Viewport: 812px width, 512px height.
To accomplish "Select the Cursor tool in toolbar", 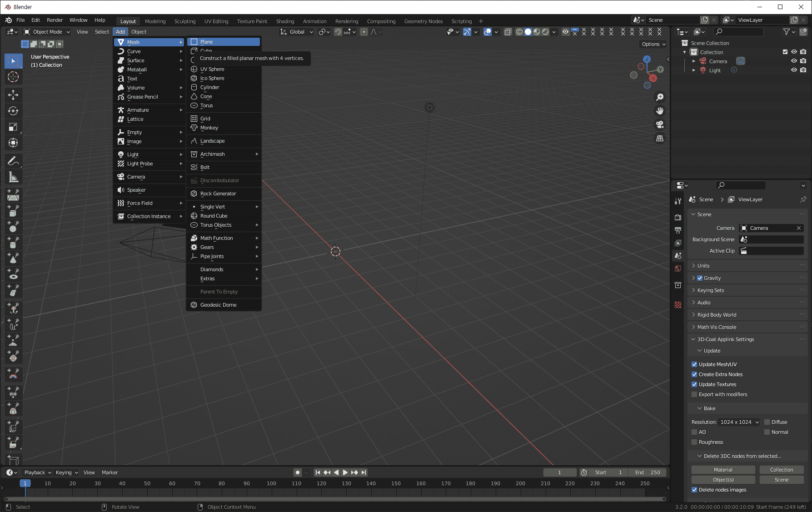I will click(13, 77).
